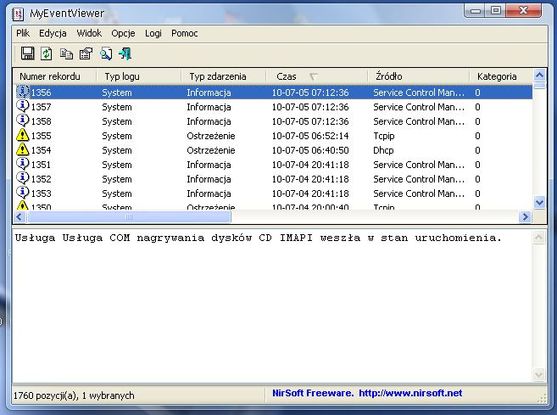
Task: Open the Opcje menu
Action: tap(123, 33)
